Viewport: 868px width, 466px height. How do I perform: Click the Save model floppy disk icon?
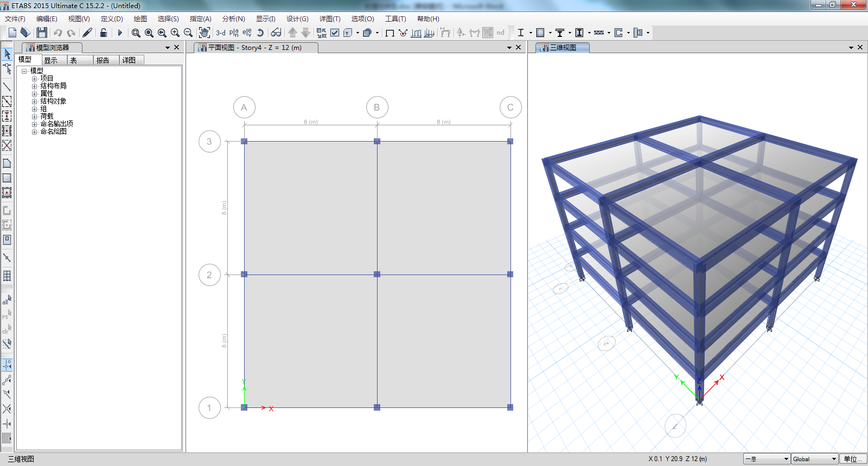click(x=42, y=33)
